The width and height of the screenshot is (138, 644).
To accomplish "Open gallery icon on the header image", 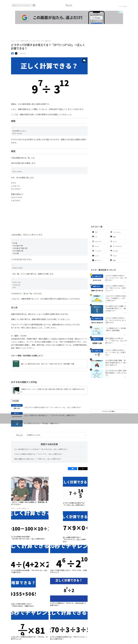I will tap(84, 61).
